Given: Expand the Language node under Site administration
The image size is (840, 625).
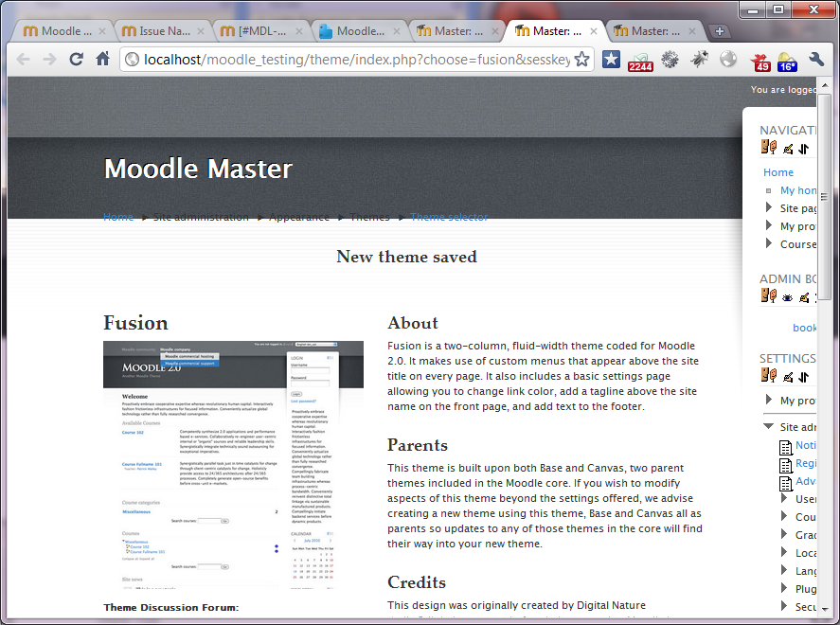Looking at the screenshot, I should pos(784,570).
